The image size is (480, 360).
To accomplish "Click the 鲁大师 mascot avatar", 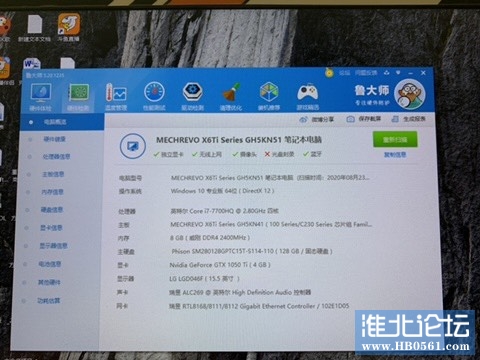I will (x=409, y=94).
